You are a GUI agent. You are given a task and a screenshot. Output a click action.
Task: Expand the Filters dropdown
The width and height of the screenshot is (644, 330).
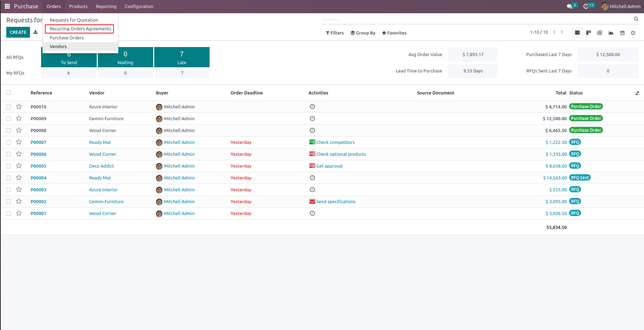pyautogui.click(x=335, y=33)
